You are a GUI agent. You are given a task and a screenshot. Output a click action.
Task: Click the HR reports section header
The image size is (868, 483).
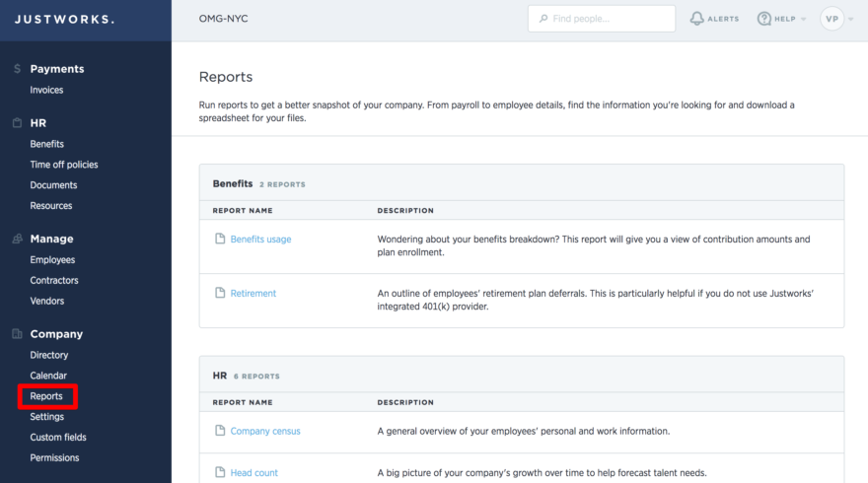point(220,376)
